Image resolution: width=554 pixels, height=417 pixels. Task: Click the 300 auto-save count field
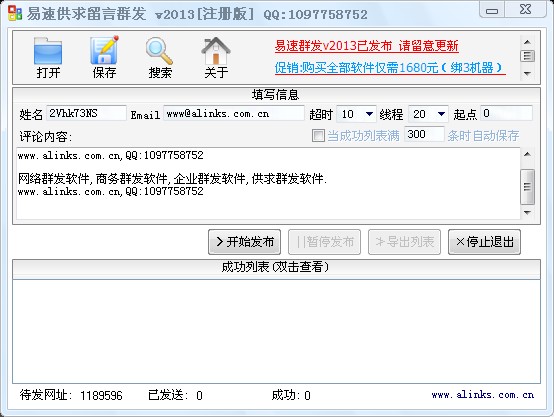click(424, 135)
